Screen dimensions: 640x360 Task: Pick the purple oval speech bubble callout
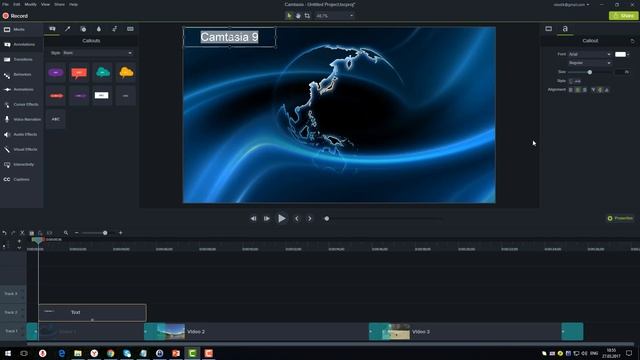[x=56, y=73]
